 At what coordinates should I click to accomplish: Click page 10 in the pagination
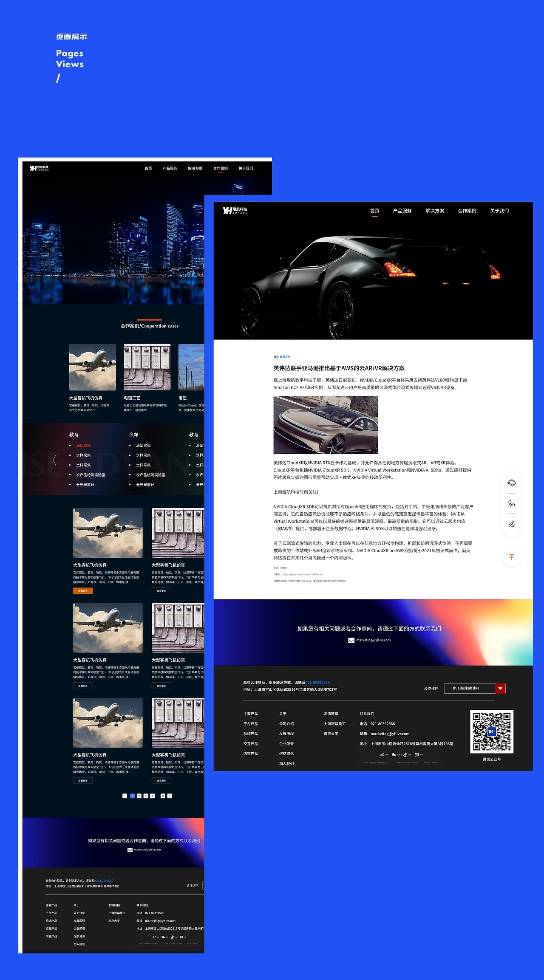coord(163,796)
